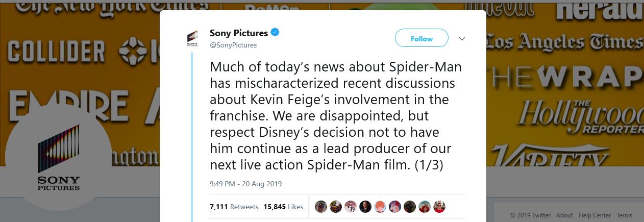
Task: Expand the tweet options chevron menu
Action: point(462,39)
